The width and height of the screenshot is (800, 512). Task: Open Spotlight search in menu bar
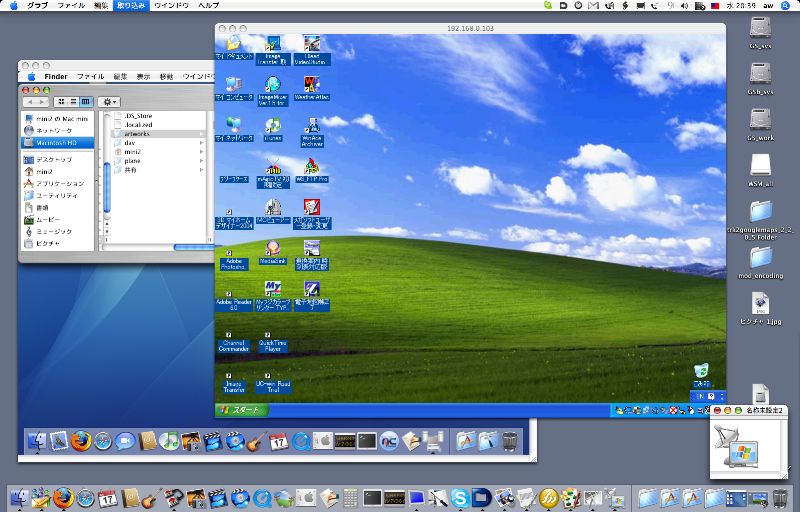click(x=785, y=6)
